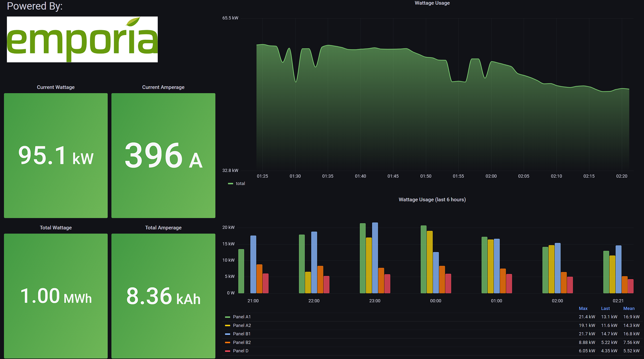Click the tallest blue bar at 23:00
The height and width of the screenshot is (359, 644).
pyautogui.click(x=375, y=257)
